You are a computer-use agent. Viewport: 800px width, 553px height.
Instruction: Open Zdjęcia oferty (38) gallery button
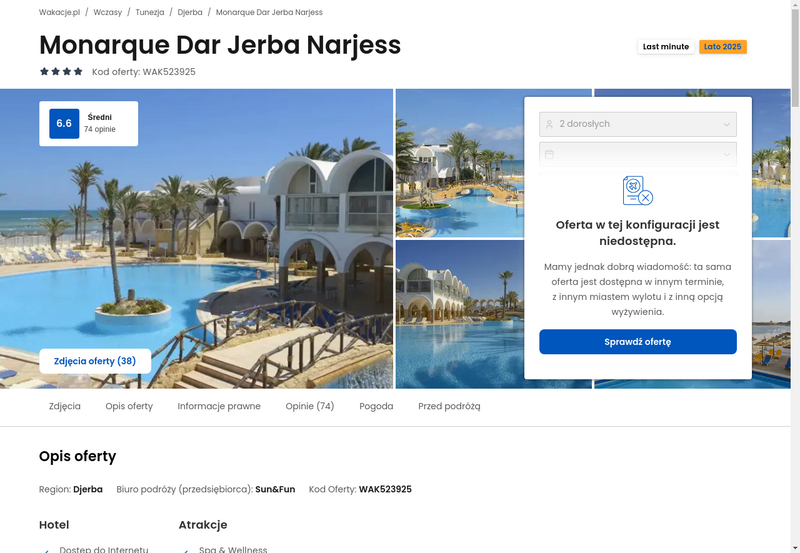(x=95, y=361)
